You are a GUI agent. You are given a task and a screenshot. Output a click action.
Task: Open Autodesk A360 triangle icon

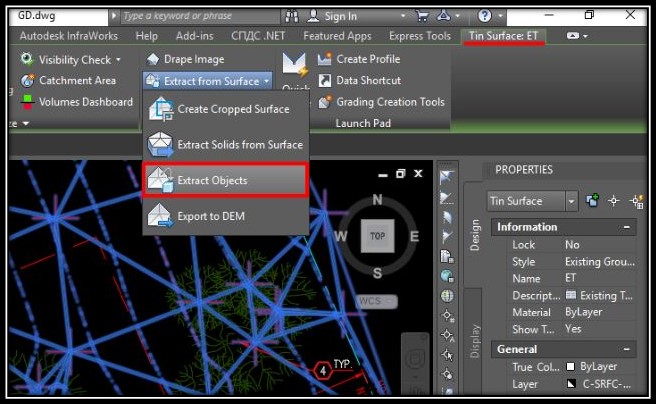pos(443,16)
